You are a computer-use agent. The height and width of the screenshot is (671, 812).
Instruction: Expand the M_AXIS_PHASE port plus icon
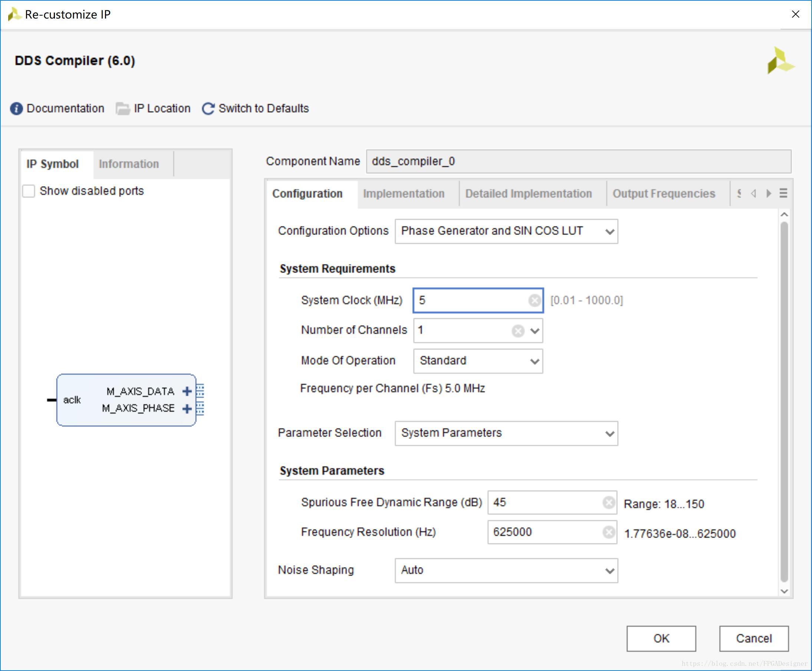pyautogui.click(x=187, y=409)
